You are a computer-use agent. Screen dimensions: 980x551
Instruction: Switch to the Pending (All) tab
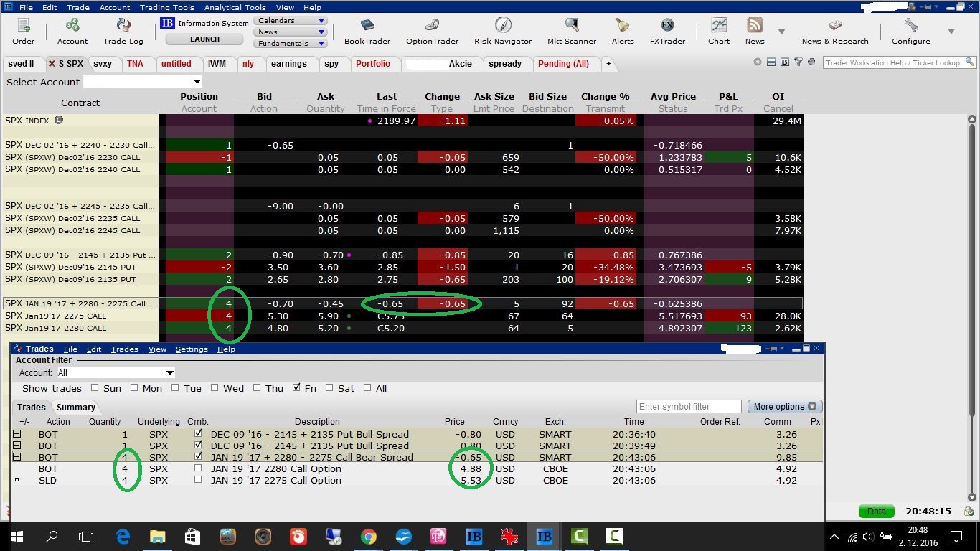[563, 64]
